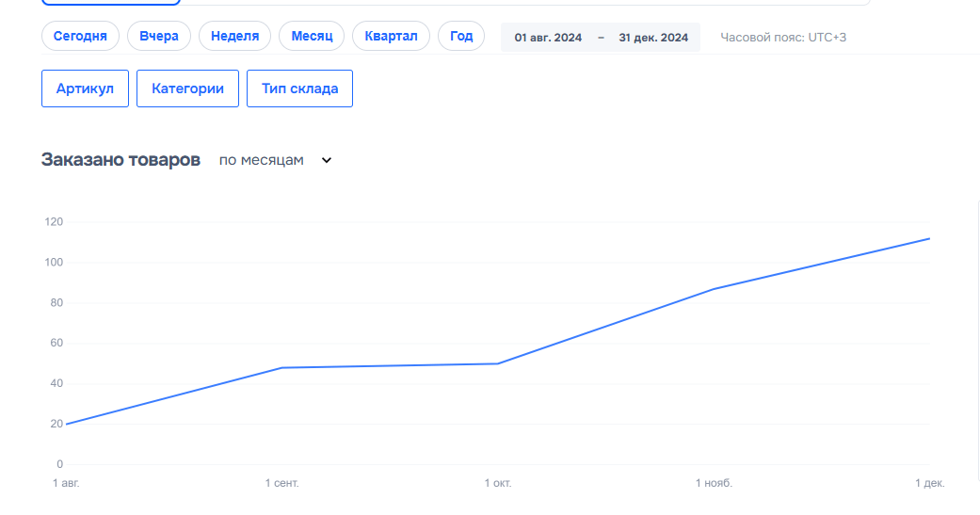Click the "Заказано товаров" chart heading
Image resolution: width=980 pixels, height=515 pixels.
pos(120,160)
